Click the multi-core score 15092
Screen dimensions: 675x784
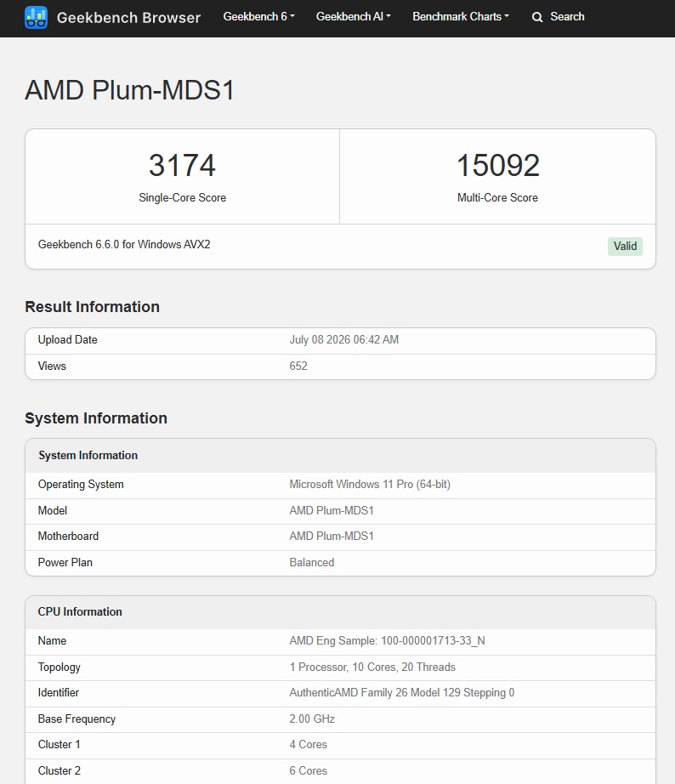click(x=498, y=165)
